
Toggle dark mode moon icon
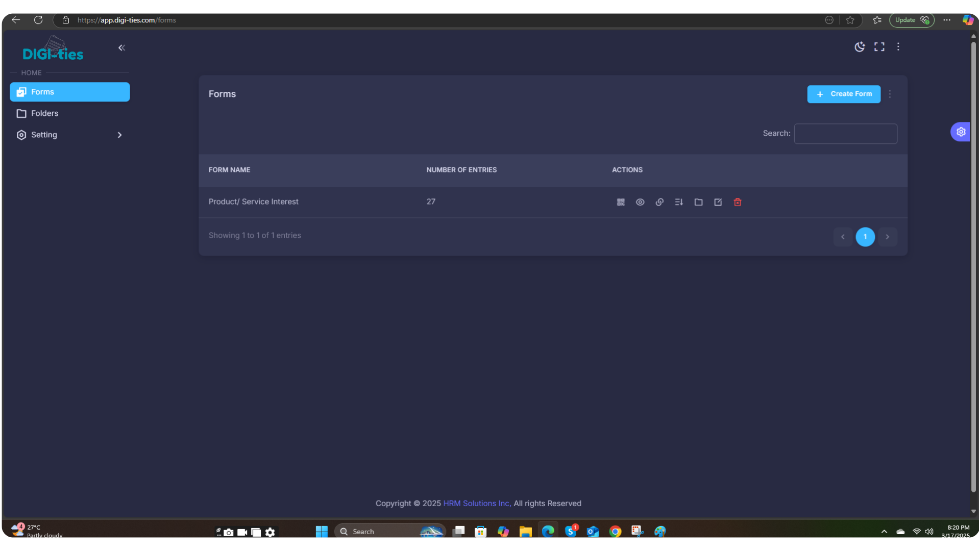[x=860, y=47]
